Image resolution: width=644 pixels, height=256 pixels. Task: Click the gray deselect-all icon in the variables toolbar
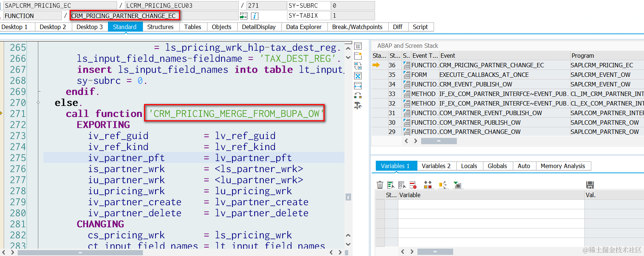tap(402, 185)
